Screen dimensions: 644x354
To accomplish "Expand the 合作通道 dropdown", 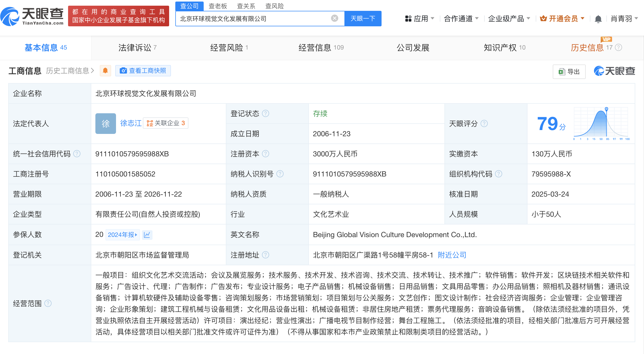I will click(x=461, y=19).
